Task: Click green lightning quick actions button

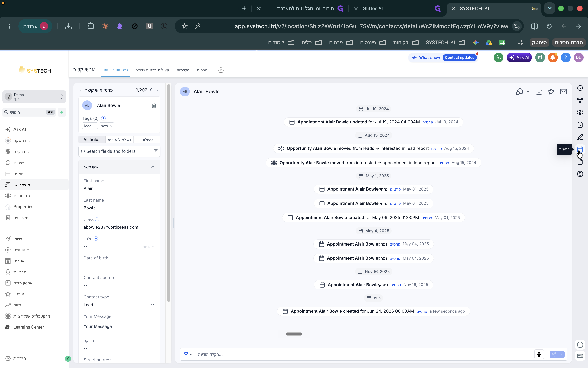Action: (62, 112)
